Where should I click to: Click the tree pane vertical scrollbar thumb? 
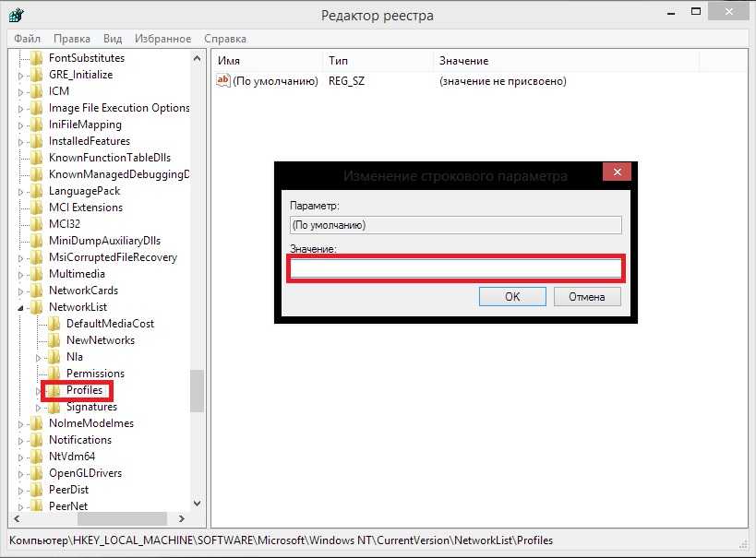[197, 391]
